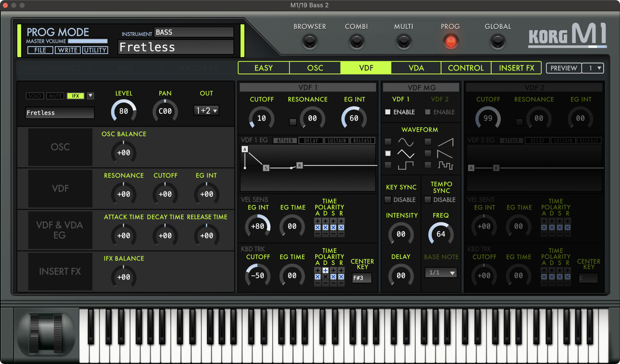Click the PREVIEW button
The width and height of the screenshot is (620, 364).
point(564,68)
